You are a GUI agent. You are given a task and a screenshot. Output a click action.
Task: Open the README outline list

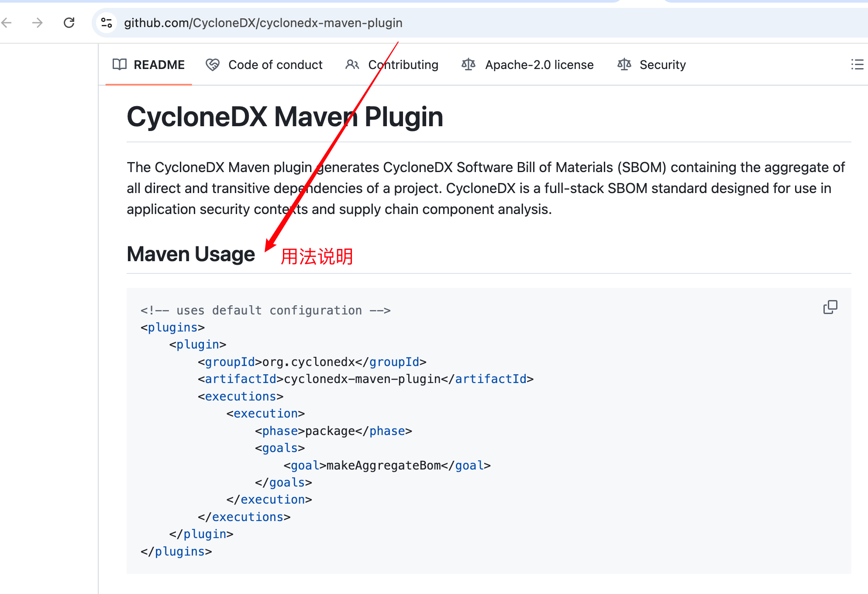[x=857, y=65]
